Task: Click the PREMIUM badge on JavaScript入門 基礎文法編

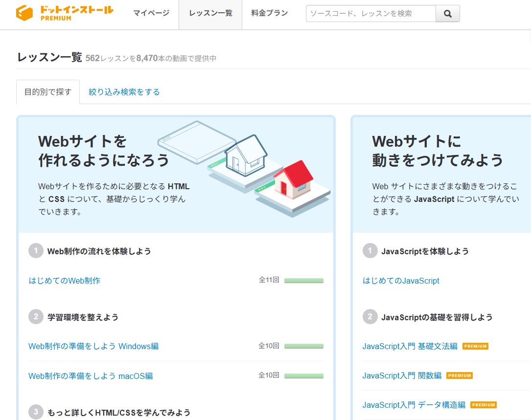Action: click(475, 346)
